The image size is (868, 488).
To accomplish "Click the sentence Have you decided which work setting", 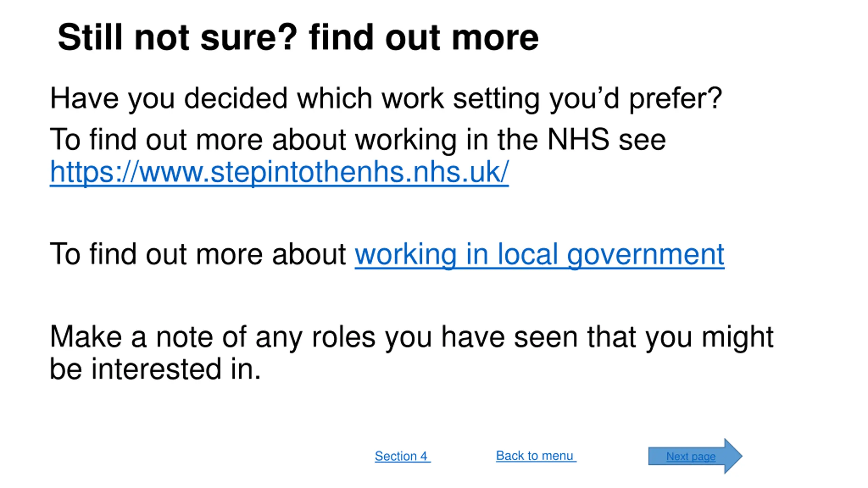I will pos(386,99).
